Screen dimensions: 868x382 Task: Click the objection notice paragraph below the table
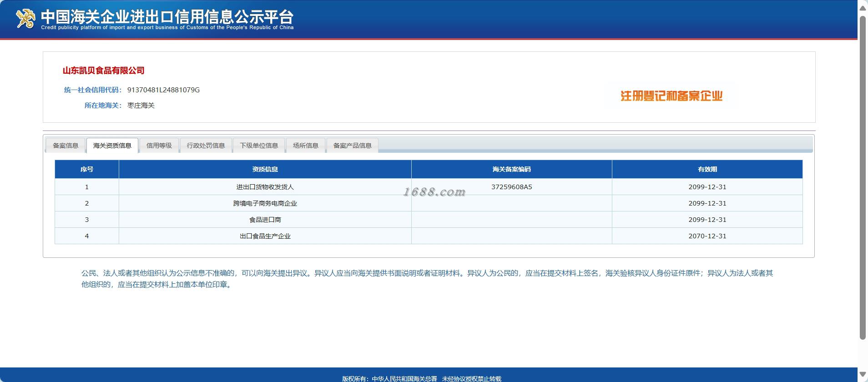point(427,279)
